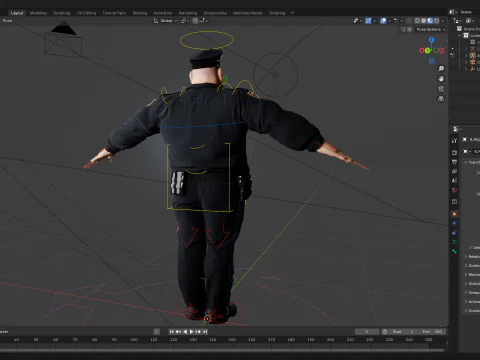The height and width of the screenshot is (360, 480).
Task: Open the Bone properties tab
Action: click(454, 251)
